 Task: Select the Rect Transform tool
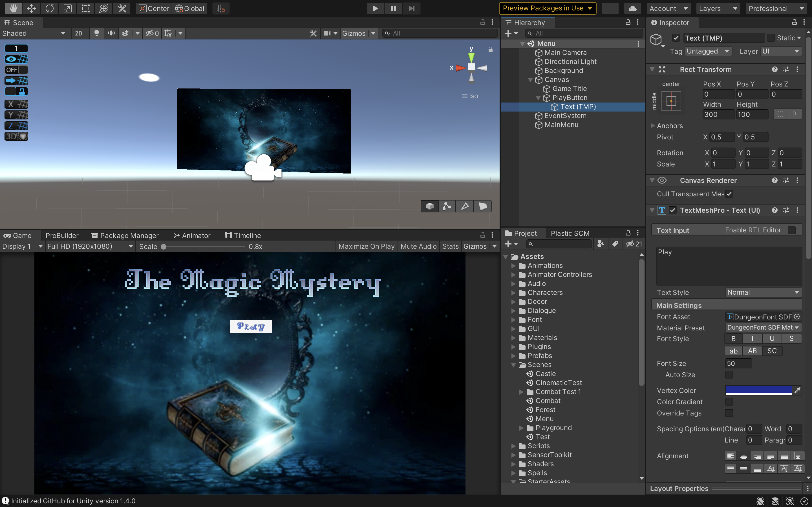pos(85,8)
